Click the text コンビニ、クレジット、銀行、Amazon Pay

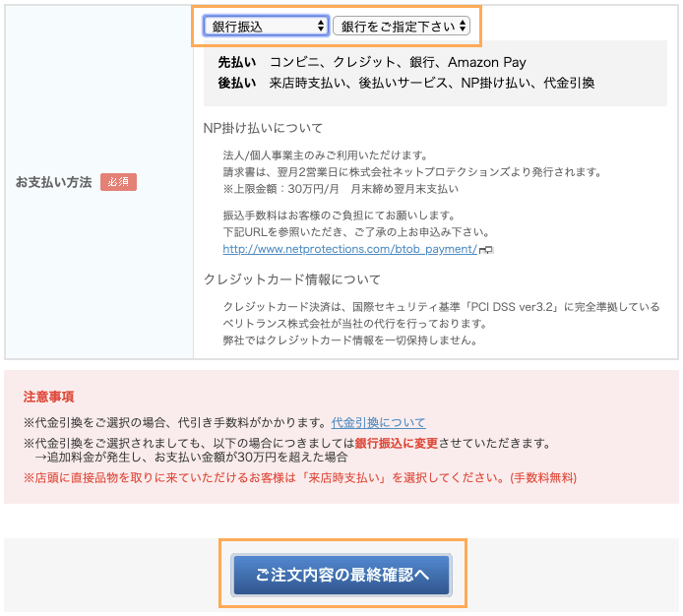(398, 62)
